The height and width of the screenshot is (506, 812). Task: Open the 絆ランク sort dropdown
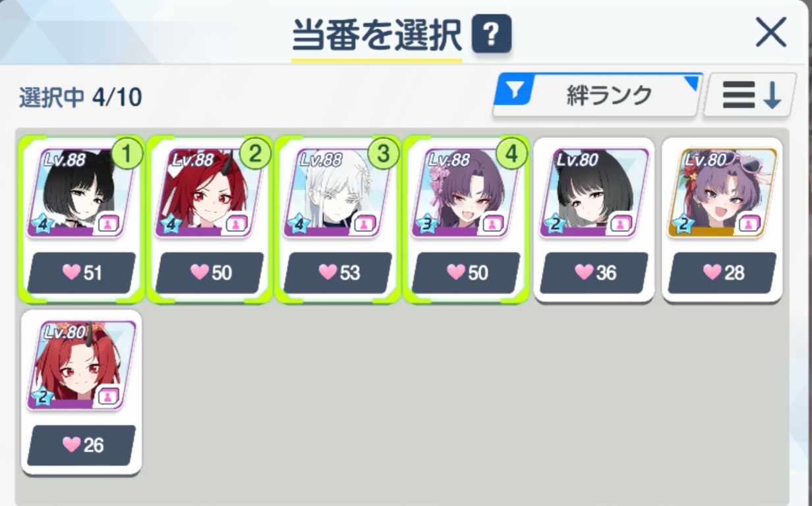598,96
